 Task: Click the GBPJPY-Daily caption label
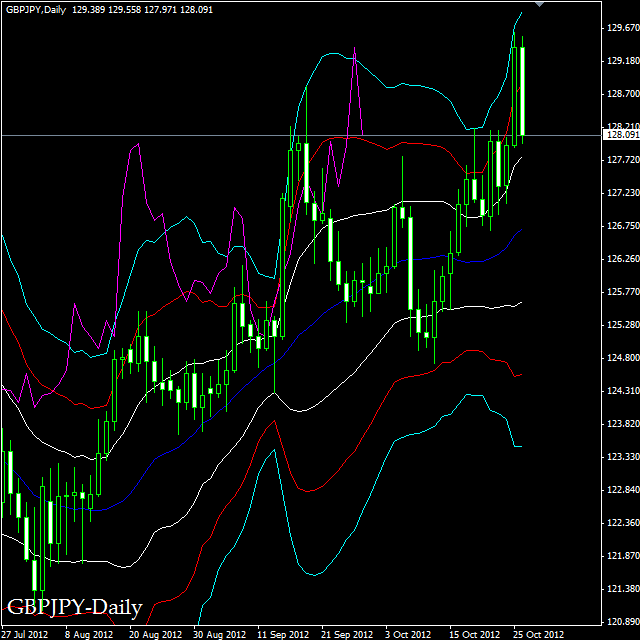pos(75,607)
